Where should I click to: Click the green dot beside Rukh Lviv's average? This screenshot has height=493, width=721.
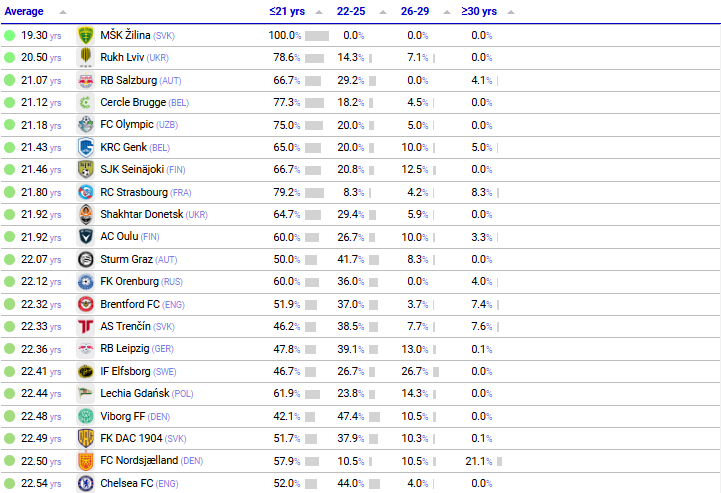tap(9, 58)
